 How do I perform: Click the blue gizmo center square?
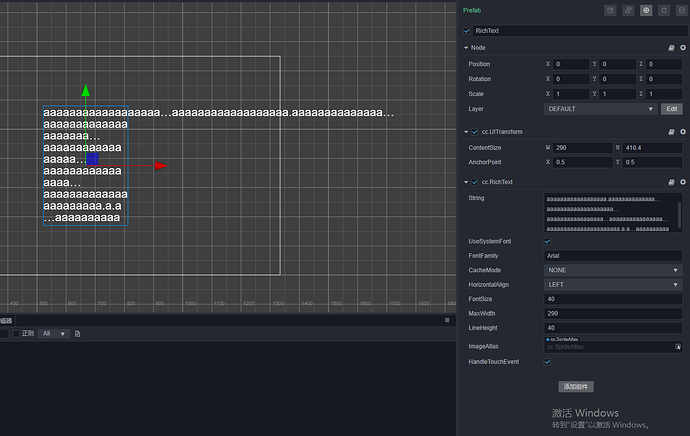click(x=92, y=159)
